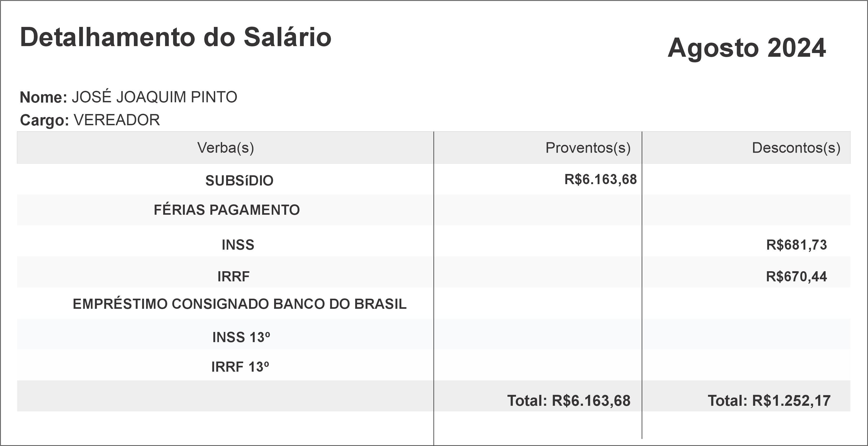The image size is (868, 446).
Task: Click the bold "Nome:" field label
Action: pos(43,97)
